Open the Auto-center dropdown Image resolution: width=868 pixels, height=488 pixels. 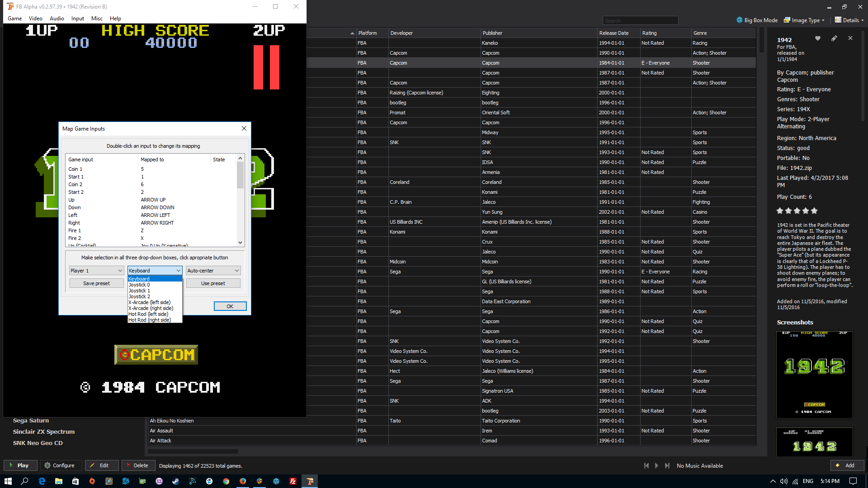pyautogui.click(x=213, y=271)
